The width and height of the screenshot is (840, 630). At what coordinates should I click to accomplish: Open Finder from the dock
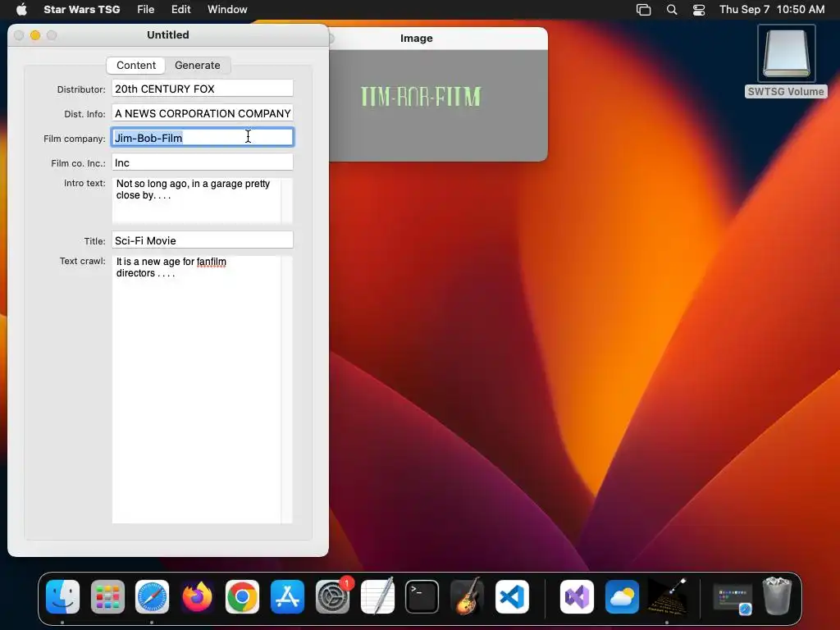(x=62, y=596)
